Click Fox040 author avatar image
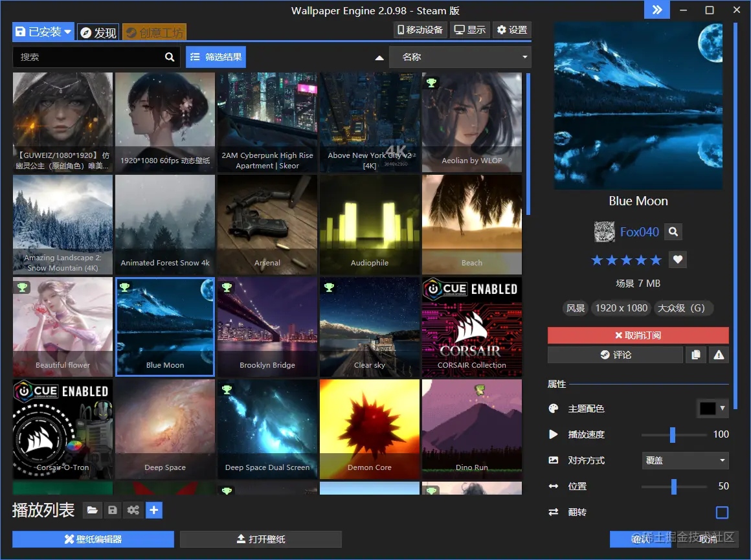751x560 pixels. [605, 232]
